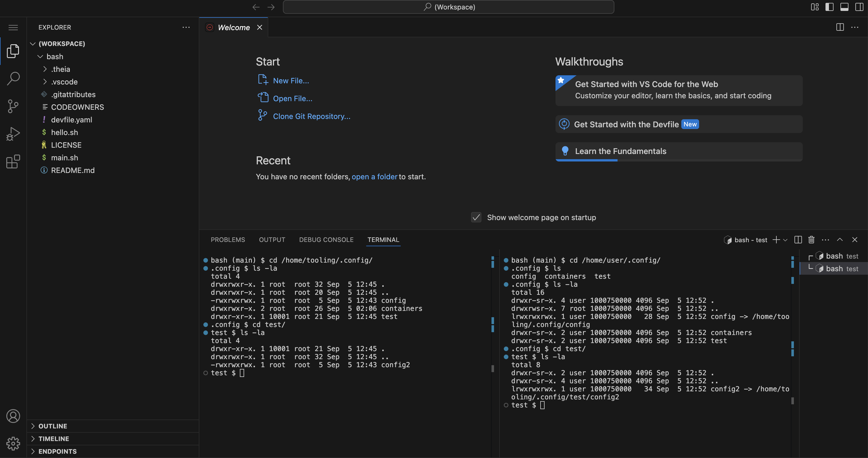Click the Workspace search command box
868x458 pixels.
pyautogui.click(x=448, y=7)
